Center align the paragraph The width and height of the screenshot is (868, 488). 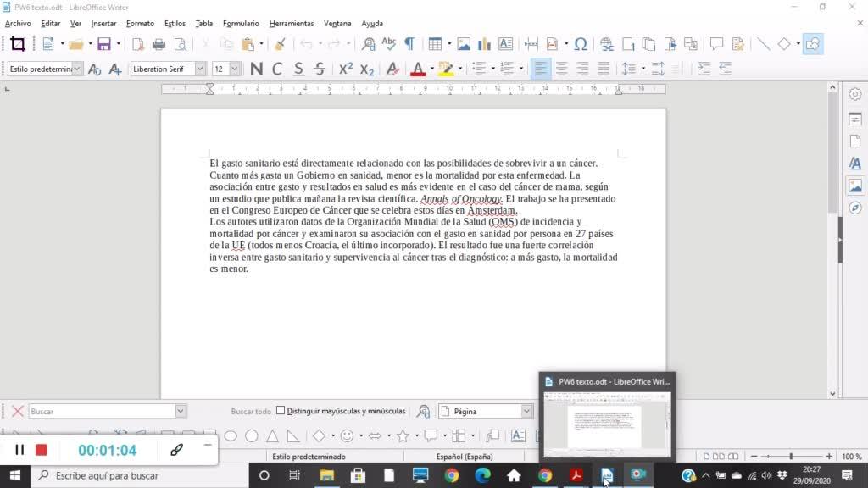click(x=561, y=69)
